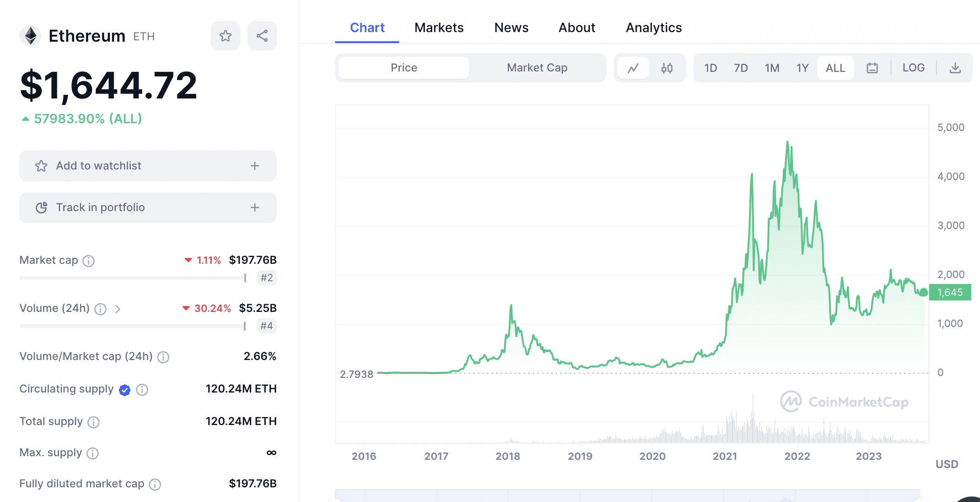Click the Ethereum star/watchlist icon
This screenshot has width=980, height=502.
tap(225, 36)
